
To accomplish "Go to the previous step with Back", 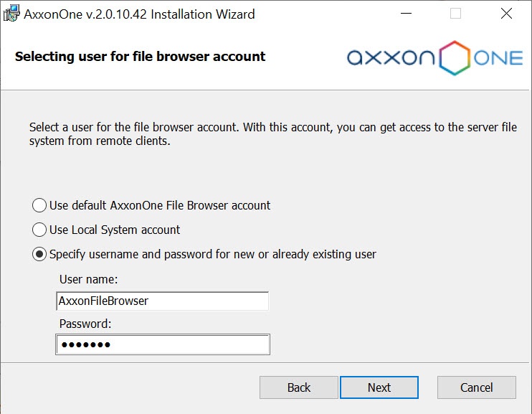I will (298, 387).
